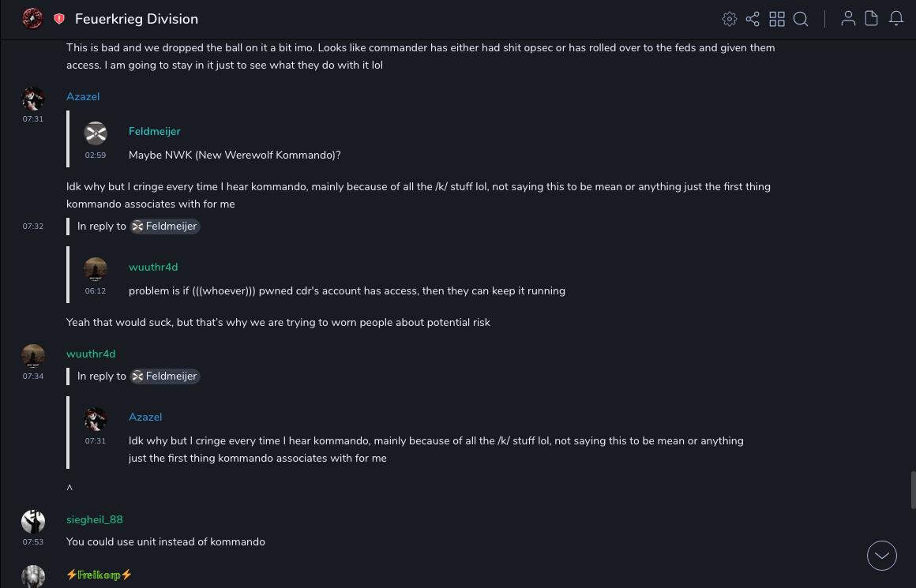Click the share room icon
916x588 pixels.
tap(753, 19)
